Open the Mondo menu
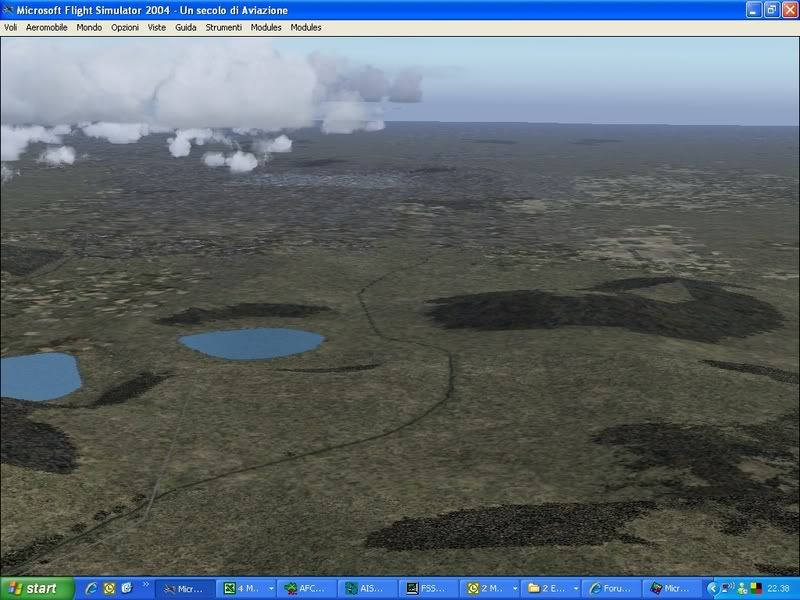This screenshot has width=800, height=600. click(89, 28)
